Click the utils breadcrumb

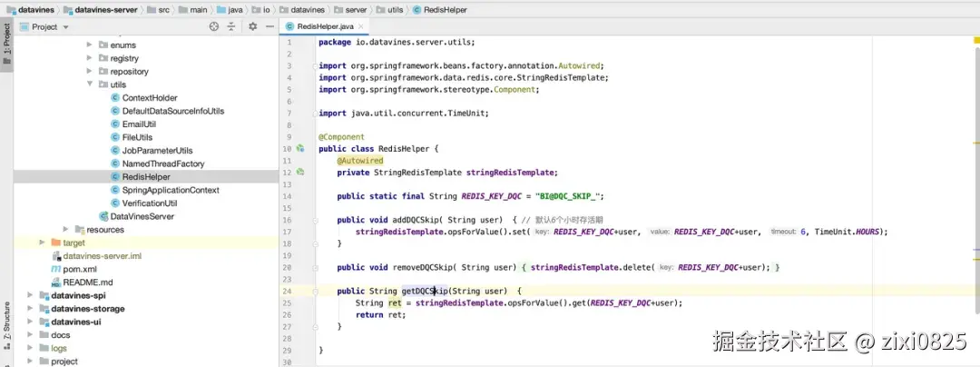tap(390, 10)
